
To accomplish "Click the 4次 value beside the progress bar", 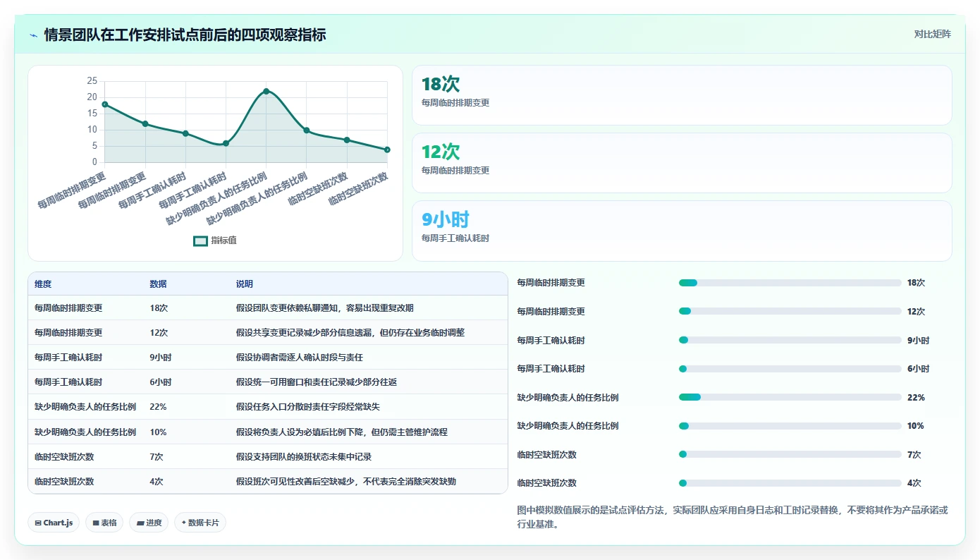I will 914,483.
